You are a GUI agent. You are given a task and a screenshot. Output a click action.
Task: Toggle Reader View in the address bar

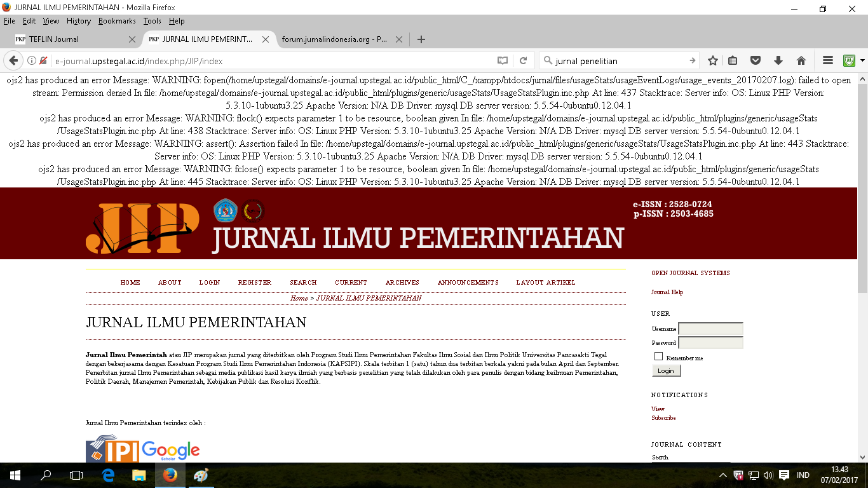click(x=503, y=61)
